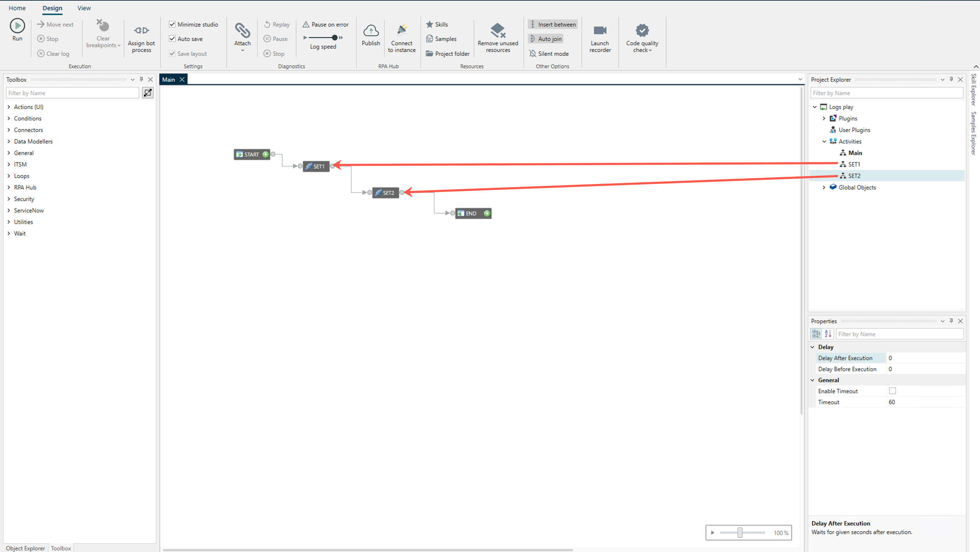Toggle Auto save checkbox
980x552 pixels.
[x=172, y=39]
